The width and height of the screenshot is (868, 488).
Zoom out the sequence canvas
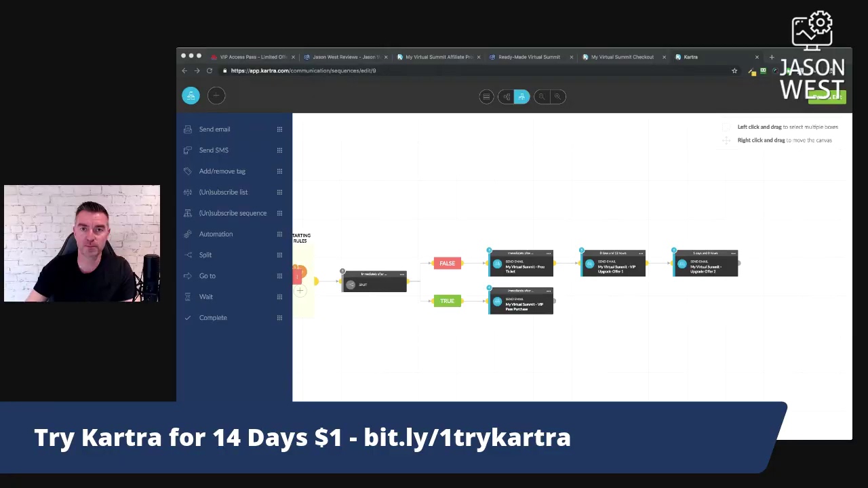[541, 97]
